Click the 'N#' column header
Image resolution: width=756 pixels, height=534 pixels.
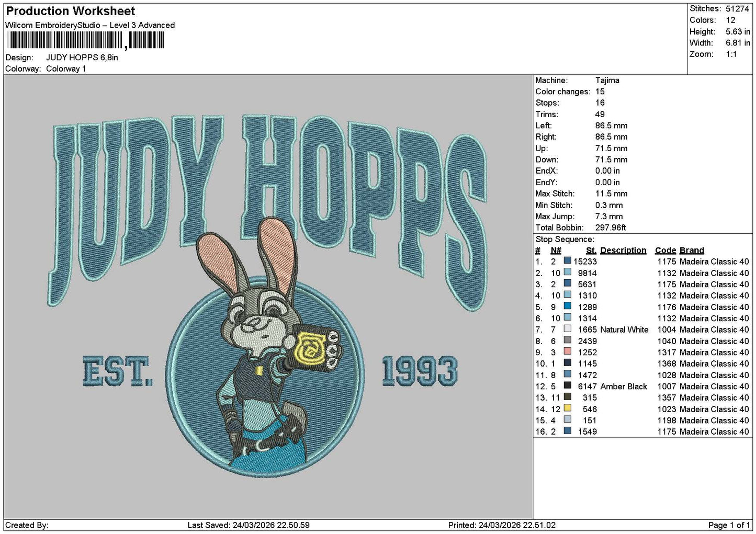tap(556, 251)
